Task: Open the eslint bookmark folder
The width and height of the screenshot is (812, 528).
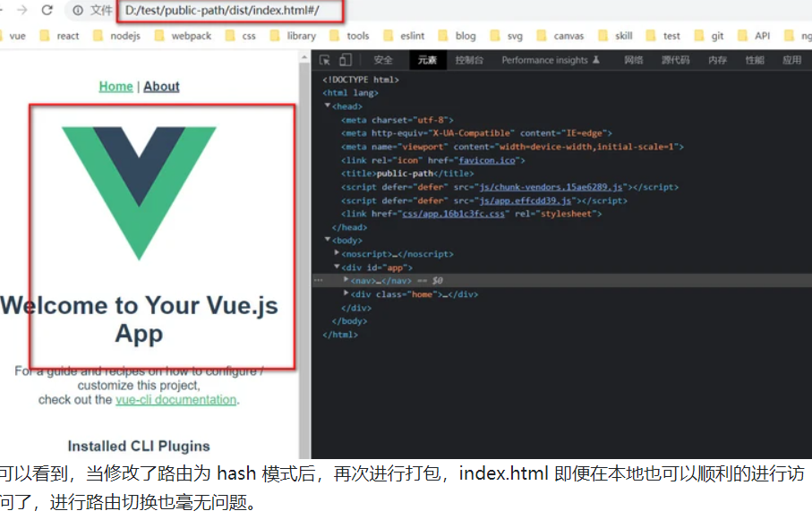Action: click(404, 36)
